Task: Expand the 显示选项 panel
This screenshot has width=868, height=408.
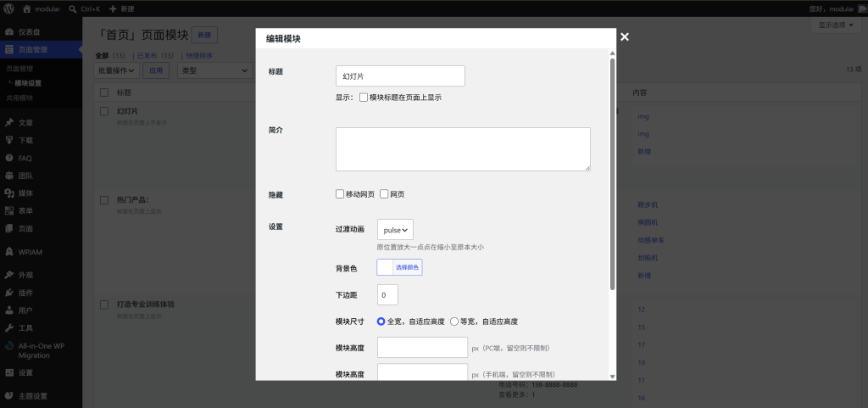Action: click(836, 25)
